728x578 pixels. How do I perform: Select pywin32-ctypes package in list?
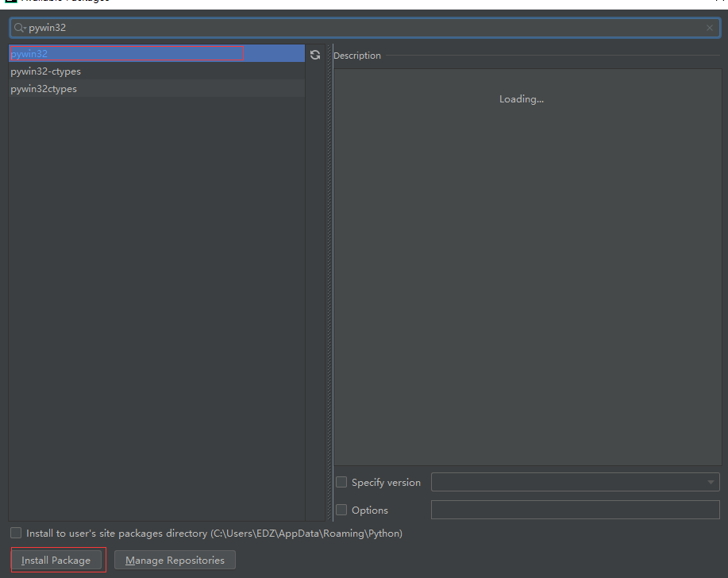pos(157,71)
